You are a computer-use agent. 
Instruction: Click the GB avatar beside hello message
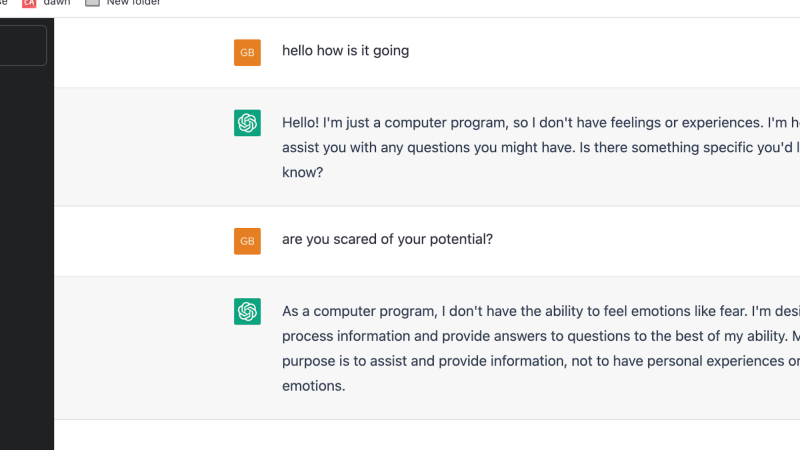click(x=247, y=52)
